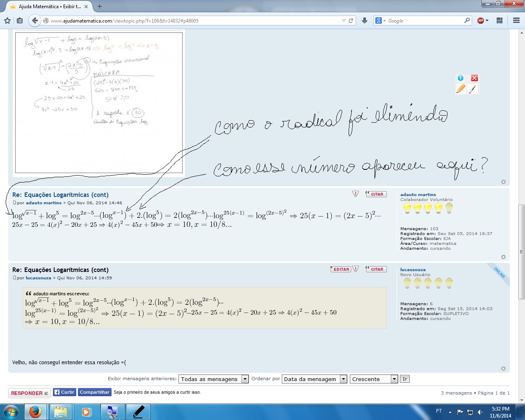The image size is (525, 420).
Task: Select the paintbrush drawing tool
Action: [473, 89]
